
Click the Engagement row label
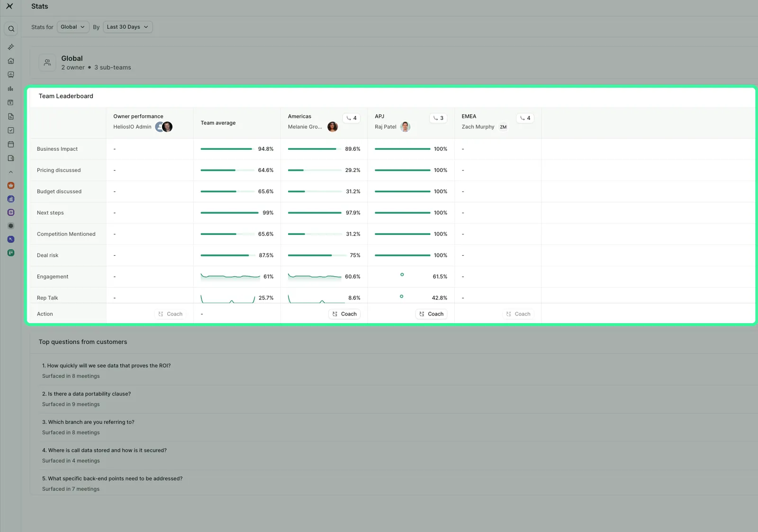[x=53, y=277]
